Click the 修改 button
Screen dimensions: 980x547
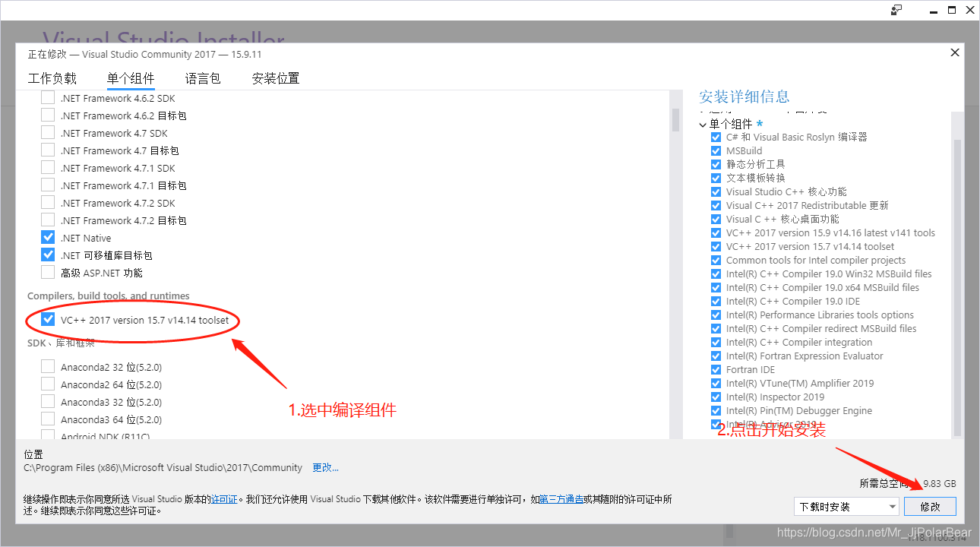click(x=930, y=507)
